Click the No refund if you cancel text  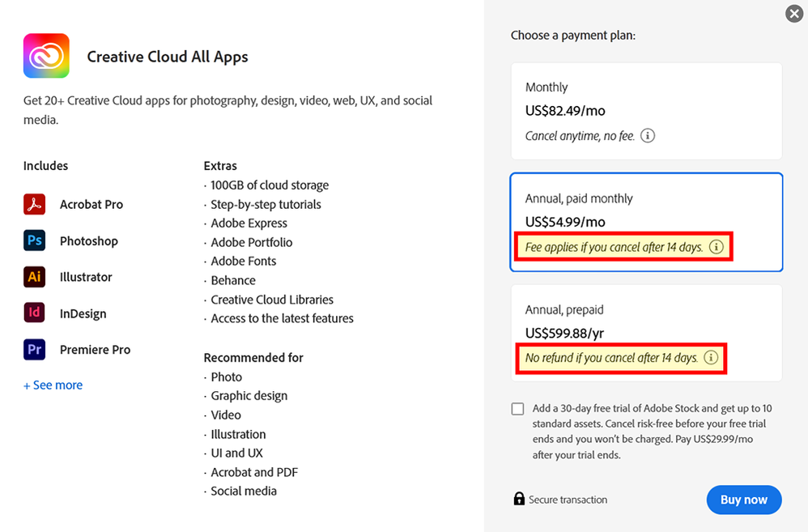pos(611,358)
